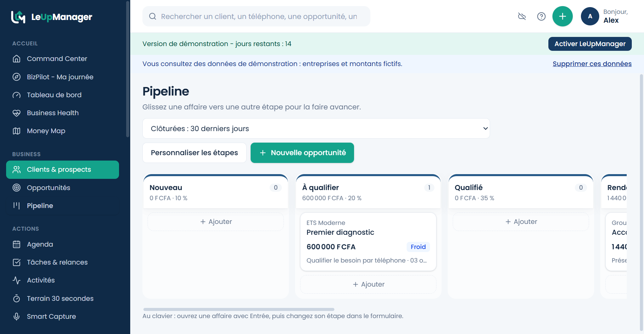Open the help question mark icon
644x334 pixels.
pos(542,16)
